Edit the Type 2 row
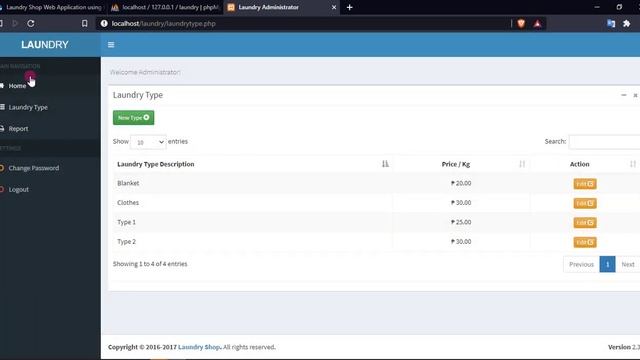The width and height of the screenshot is (640, 360). click(585, 242)
